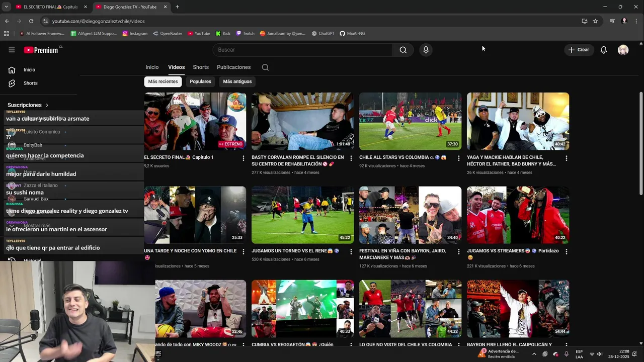
Task: Open the Publicaciones channel tab
Action: click(x=233, y=67)
